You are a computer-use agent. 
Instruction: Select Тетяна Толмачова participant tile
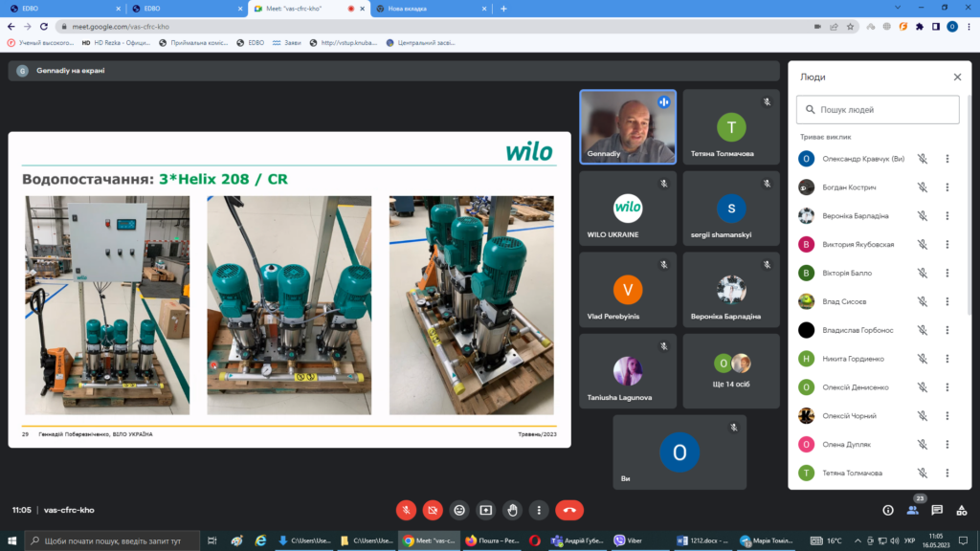coord(731,127)
